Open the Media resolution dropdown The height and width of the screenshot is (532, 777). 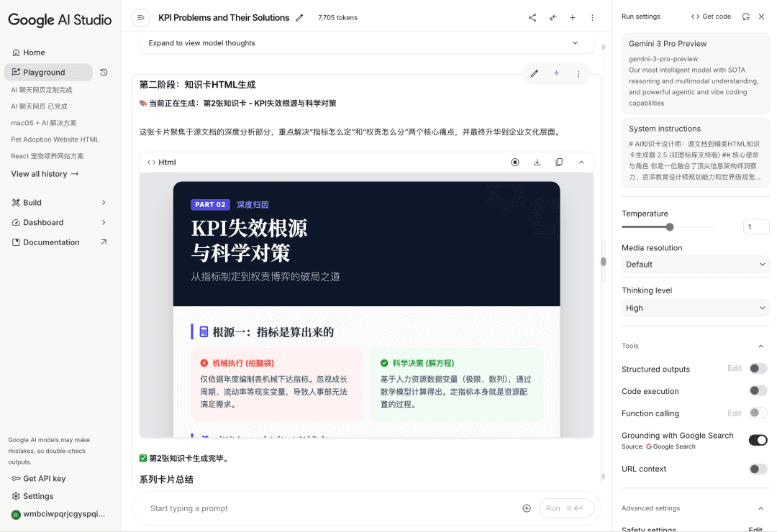694,265
